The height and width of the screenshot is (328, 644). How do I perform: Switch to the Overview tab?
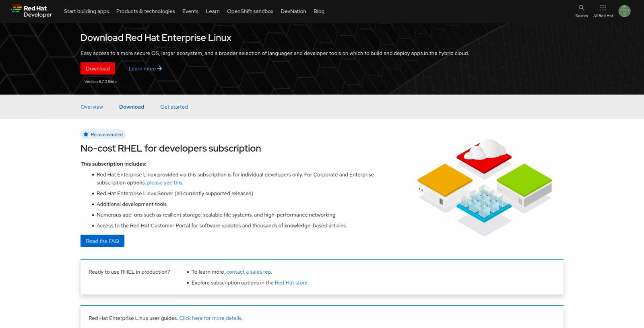point(92,107)
